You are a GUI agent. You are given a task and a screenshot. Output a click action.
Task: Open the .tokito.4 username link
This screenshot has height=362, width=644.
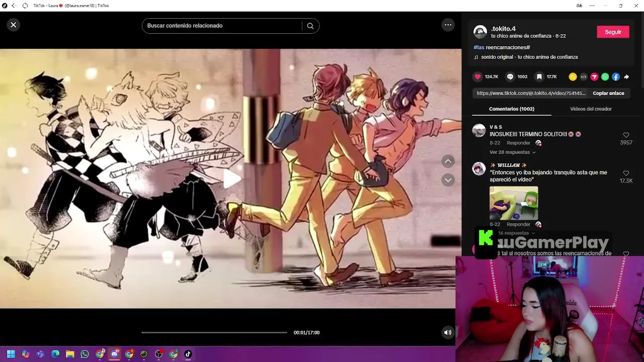503,29
